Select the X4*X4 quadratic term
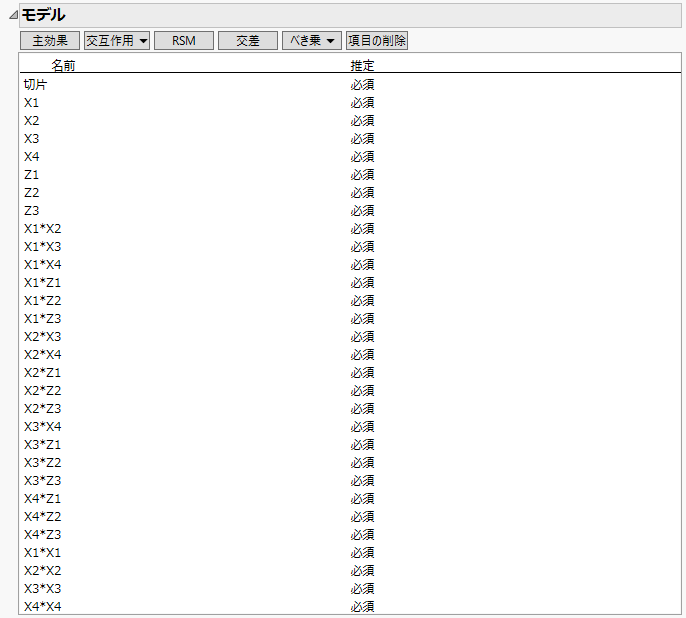 point(42,607)
